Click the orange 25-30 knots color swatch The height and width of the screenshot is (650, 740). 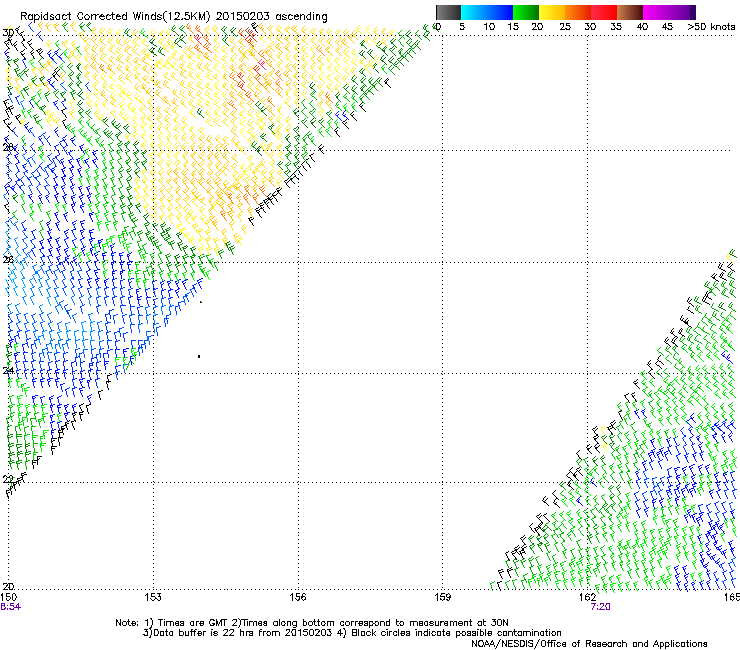point(578,12)
